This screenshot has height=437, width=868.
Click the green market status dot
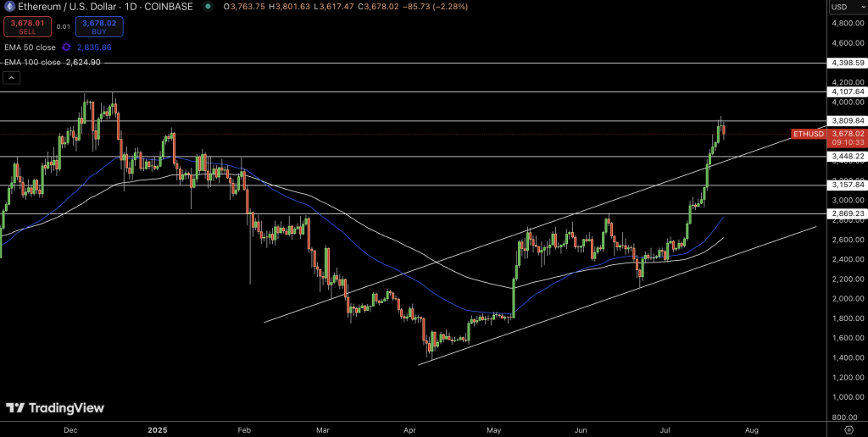pyautogui.click(x=208, y=7)
